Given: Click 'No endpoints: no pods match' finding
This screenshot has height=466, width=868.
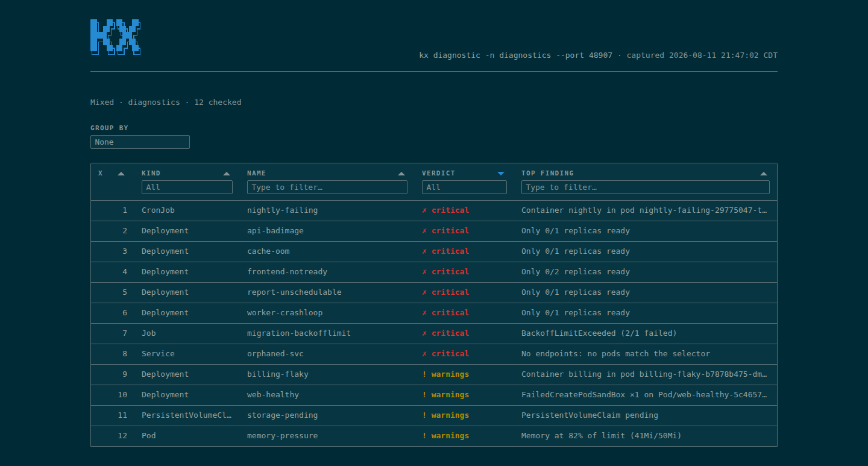Looking at the screenshot, I should [616, 354].
